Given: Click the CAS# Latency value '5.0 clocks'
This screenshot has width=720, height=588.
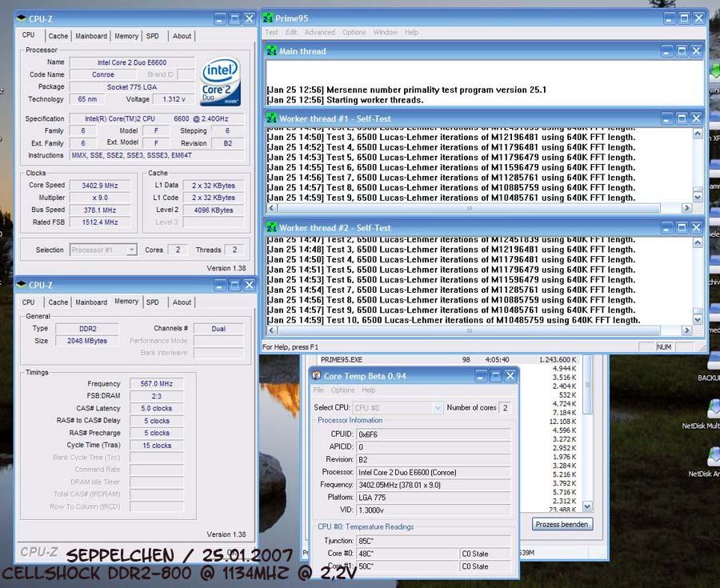Looking at the screenshot, I should 157,408.
